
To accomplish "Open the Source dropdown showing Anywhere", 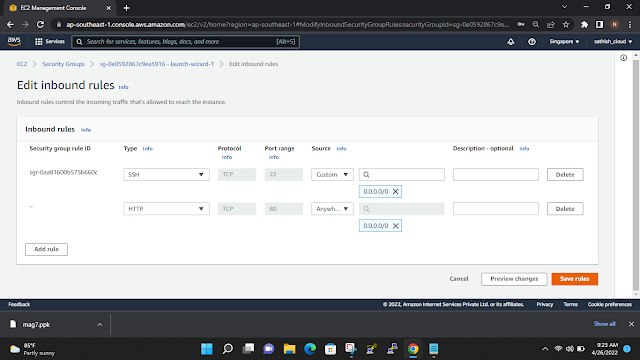I will pos(332,209).
